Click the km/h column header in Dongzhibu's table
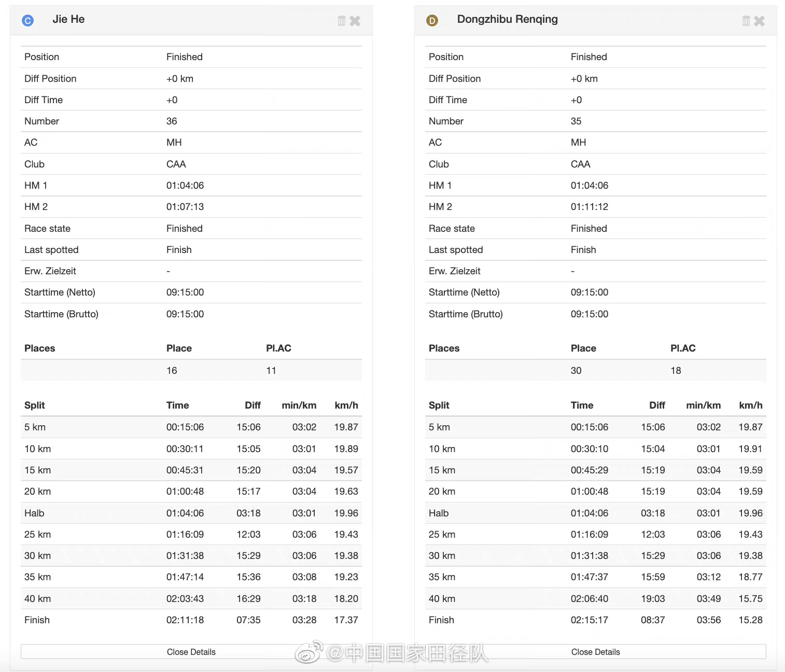Viewport: 785px width, 672px height. (750, 405)
